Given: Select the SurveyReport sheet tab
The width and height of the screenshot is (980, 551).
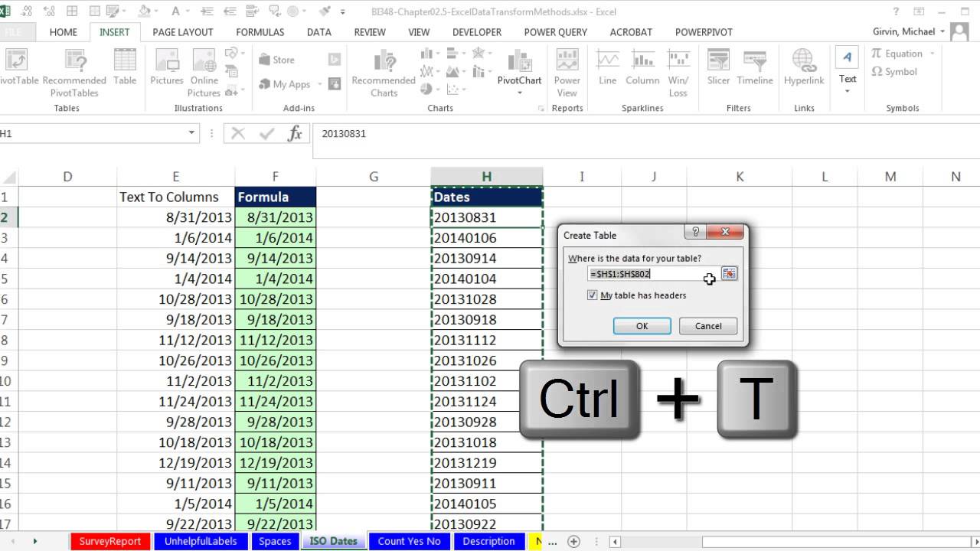Looking at the screenshot, I should (x=109, y=541).
